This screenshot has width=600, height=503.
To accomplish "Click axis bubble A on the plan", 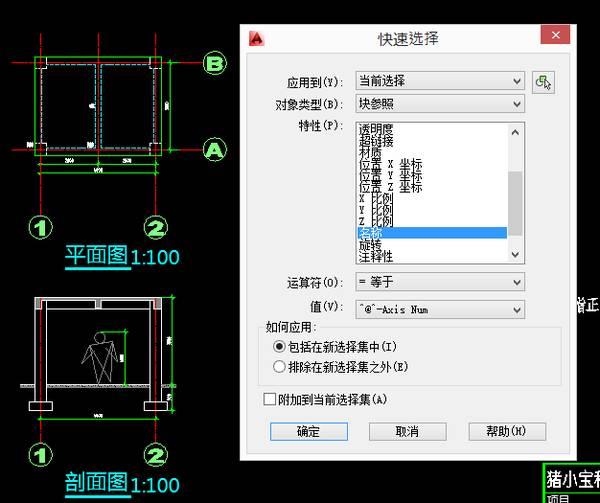I will tap(214, 150).
